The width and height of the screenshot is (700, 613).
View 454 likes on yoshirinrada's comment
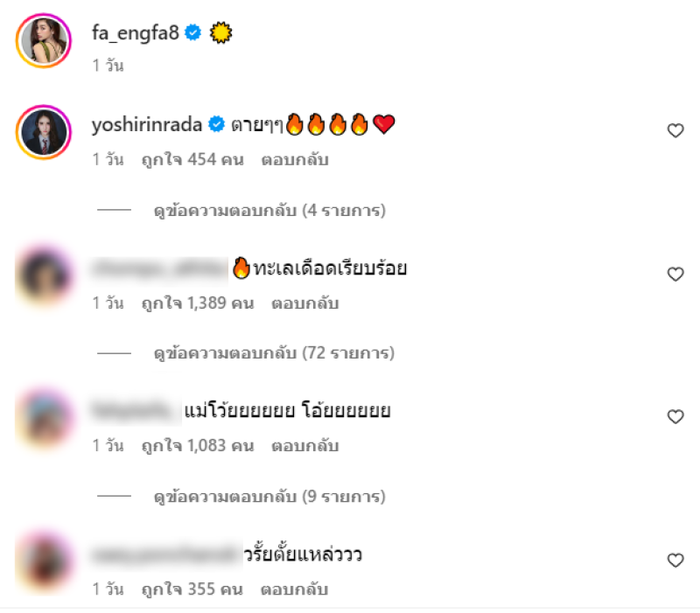coord(192,159)
